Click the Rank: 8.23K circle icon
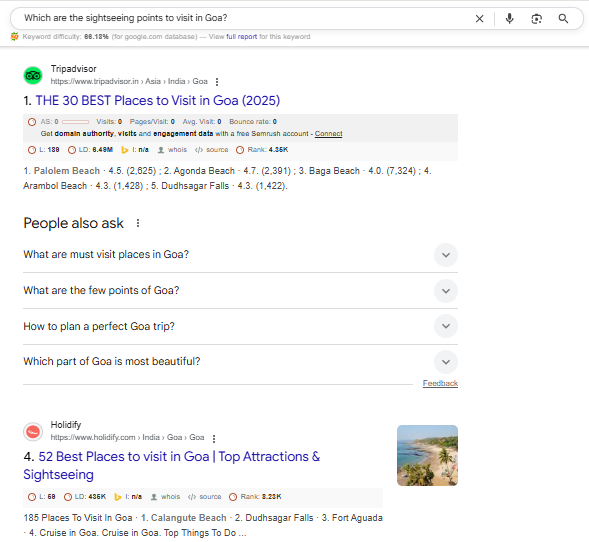Viewport: 589px width, 542px height. tap(233, 497)
